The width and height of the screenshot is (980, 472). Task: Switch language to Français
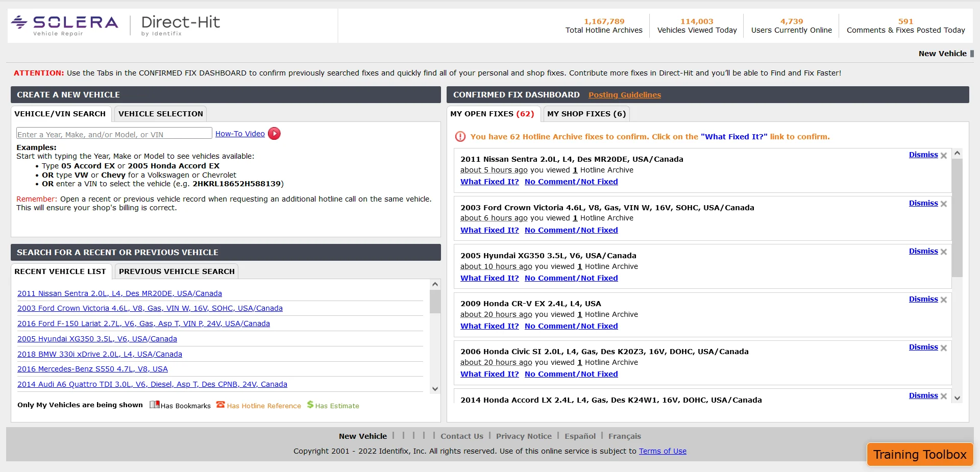coord(625,436)
